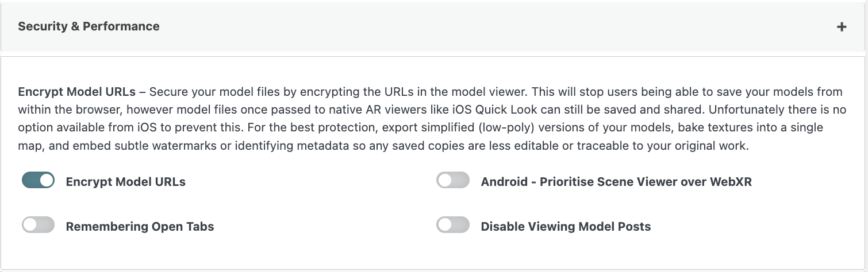
Task: Expand the Security & Performance plus icon
Action: click(841, 26)
